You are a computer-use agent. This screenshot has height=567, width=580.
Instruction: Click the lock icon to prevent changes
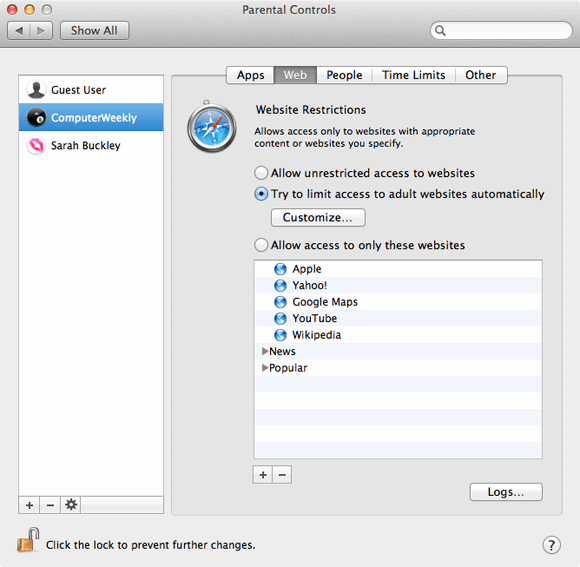pyautogui.click(x=28, y=540)
